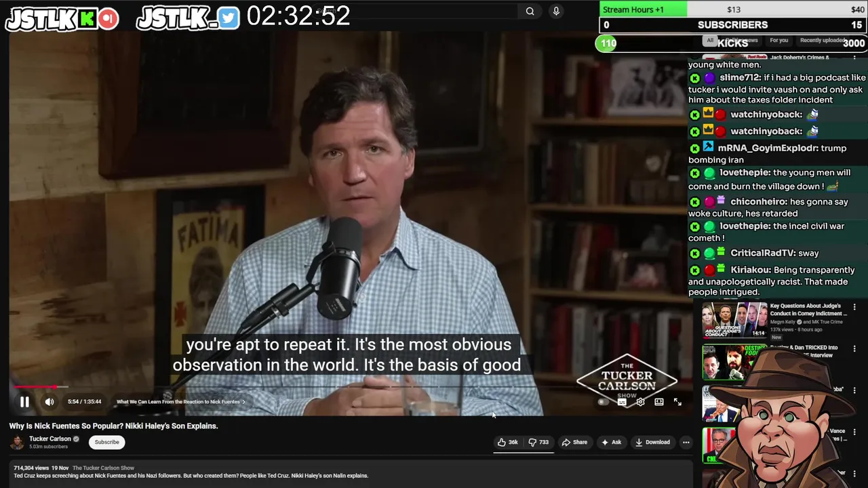Viewport: 868px width, 488px height.
Task: Click video title 'Why Is Nick Fuentes So Popular?'
Action: 113,426
